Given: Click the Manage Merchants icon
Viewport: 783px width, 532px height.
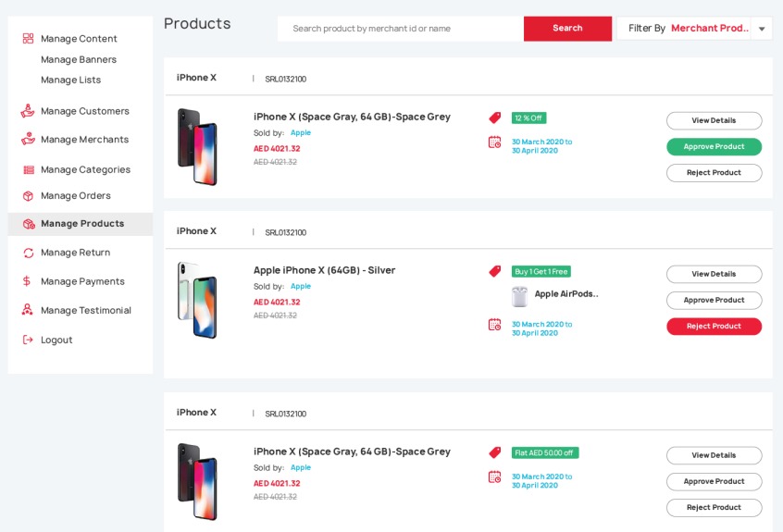Looking at the screenshot, I should coord(28,139).
